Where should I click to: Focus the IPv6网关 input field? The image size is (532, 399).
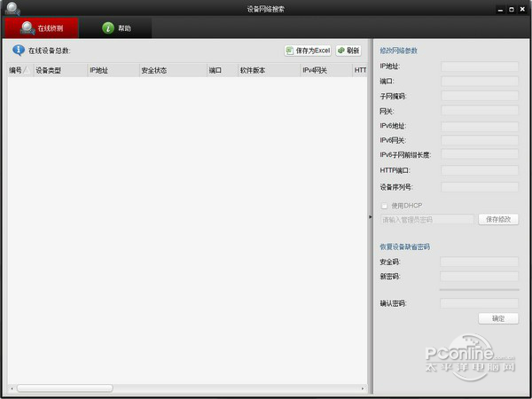pos(480,140)
